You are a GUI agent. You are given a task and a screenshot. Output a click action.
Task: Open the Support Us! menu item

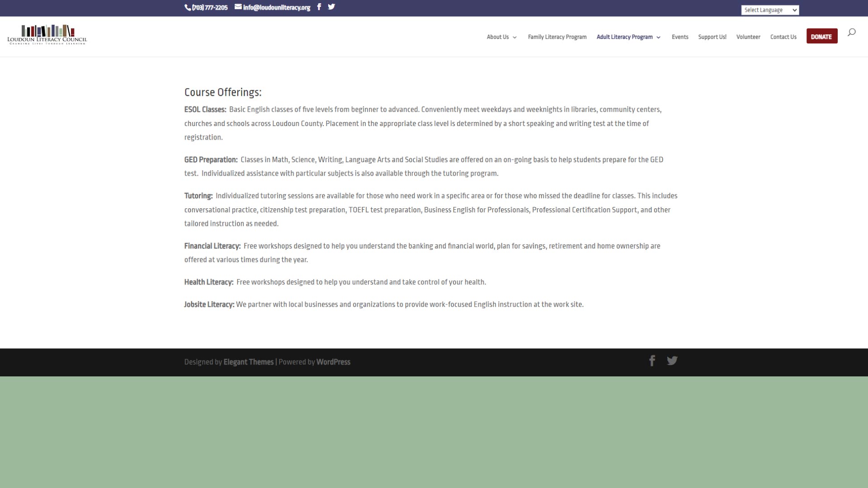click(712, 37)
